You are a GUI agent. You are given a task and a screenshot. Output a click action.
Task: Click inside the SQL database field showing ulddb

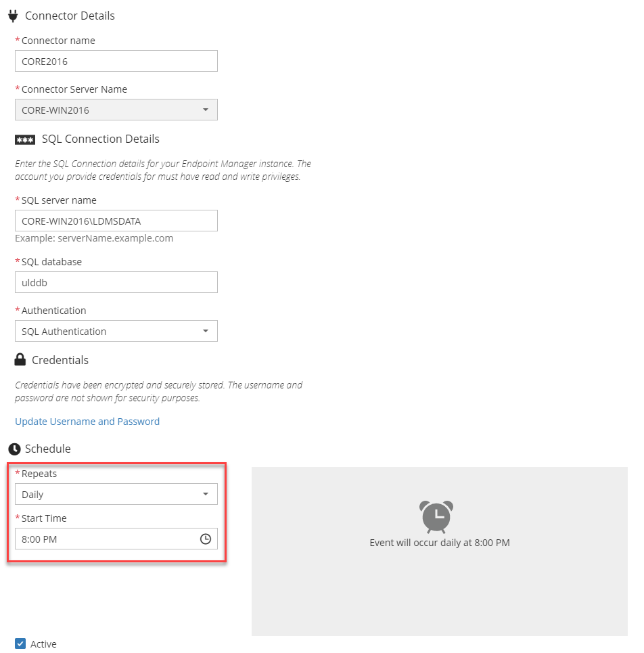coord(116,282)
